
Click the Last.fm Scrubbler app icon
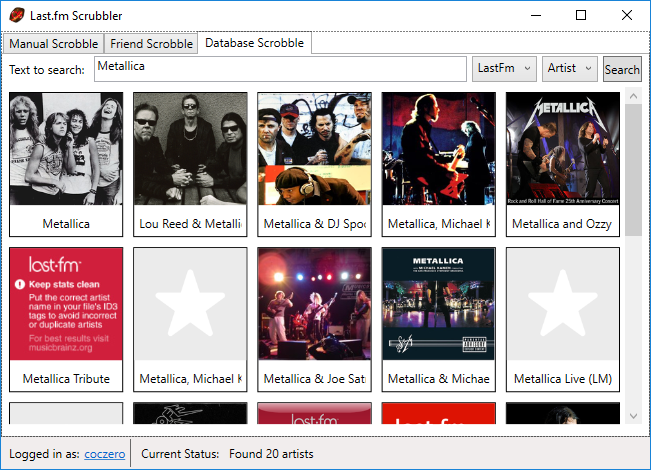pos(17,15)
